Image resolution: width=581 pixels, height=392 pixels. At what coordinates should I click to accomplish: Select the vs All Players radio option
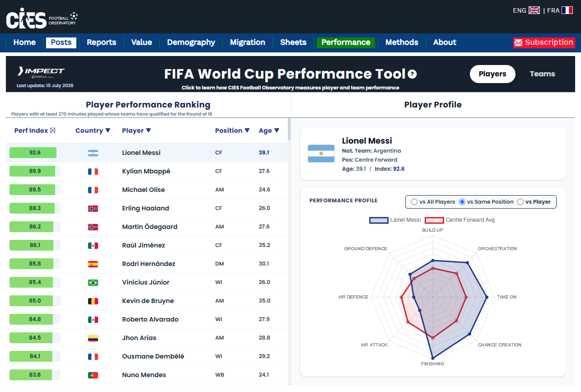click(x=414, y=202)
